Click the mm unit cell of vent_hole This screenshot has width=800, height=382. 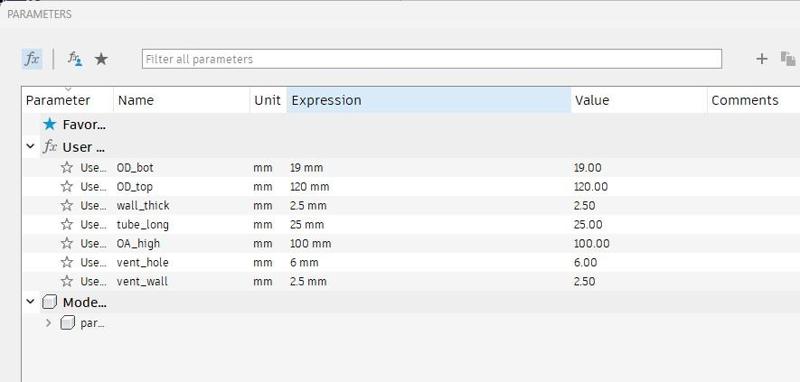pos(263,262)
